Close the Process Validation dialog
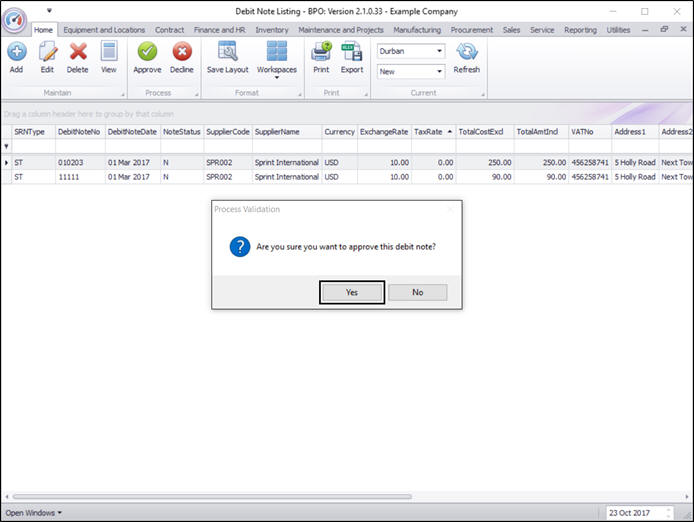Image resolution: width=694 pixels, height=522 pixels. click(451, 209)
